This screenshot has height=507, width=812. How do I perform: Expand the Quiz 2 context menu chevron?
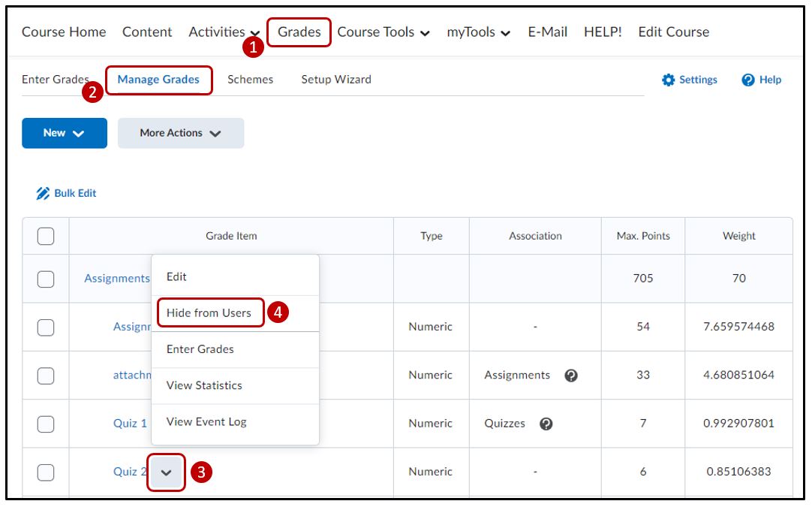click(x=167, y=472)
